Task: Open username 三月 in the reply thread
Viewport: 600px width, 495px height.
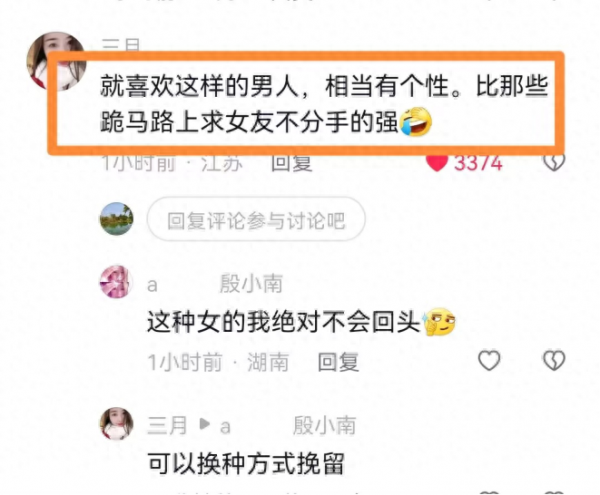Action: click(167, 425)
